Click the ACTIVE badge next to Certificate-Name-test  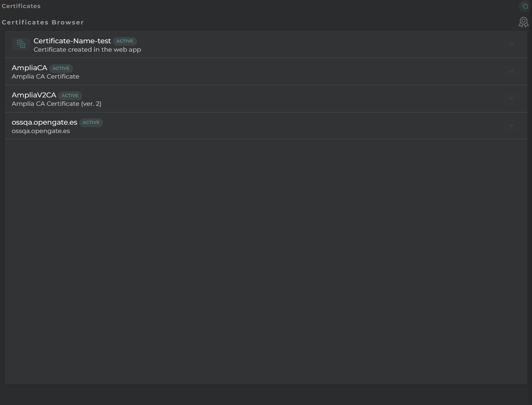(125, 41)
